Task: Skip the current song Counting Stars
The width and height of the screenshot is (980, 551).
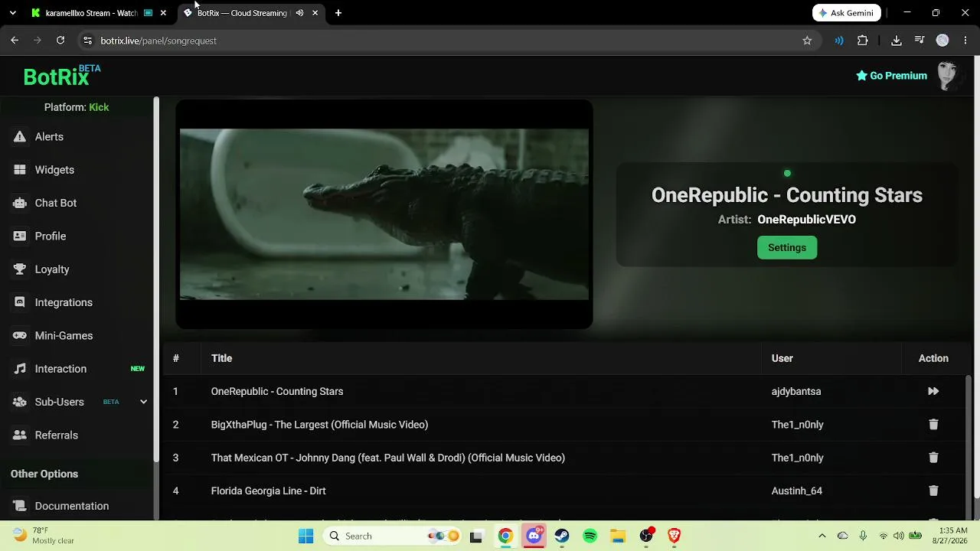Action: coord(933,391)
